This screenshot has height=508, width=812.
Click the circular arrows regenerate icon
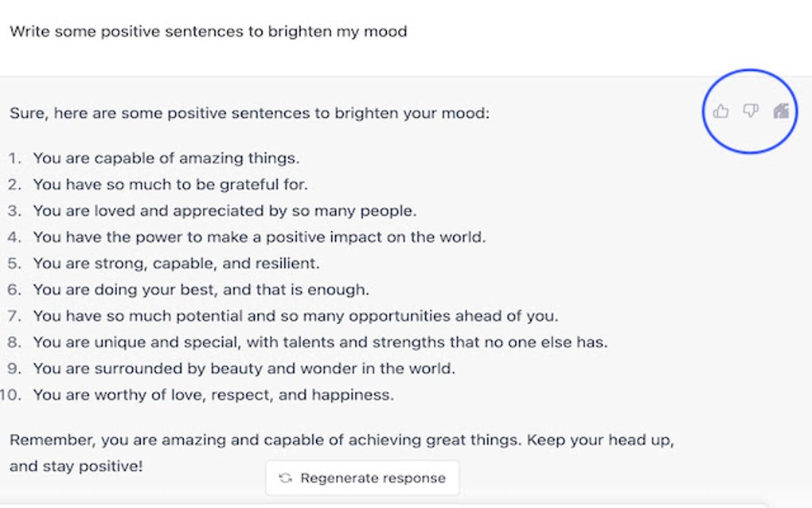point(285,478)
